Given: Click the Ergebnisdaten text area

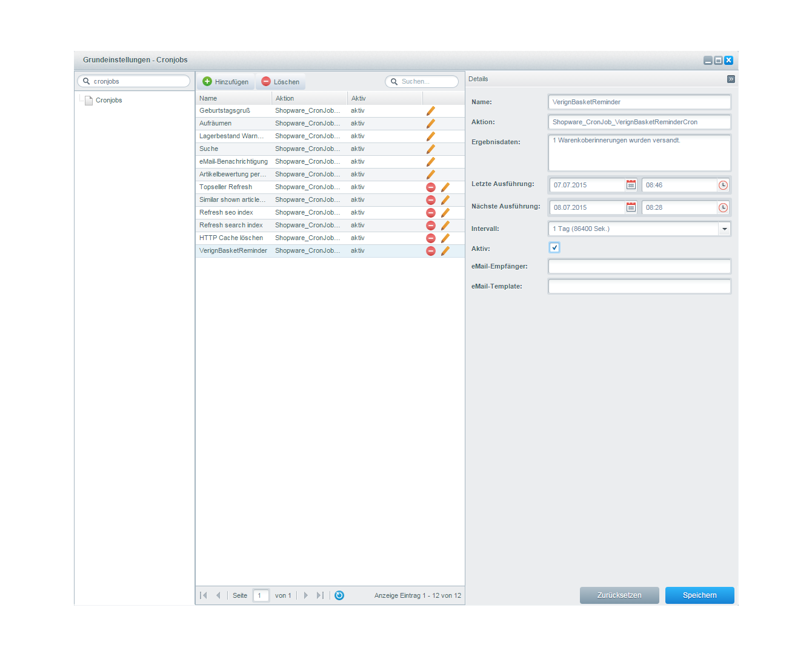Looking at the screenshot, I should [x=639, y=153].
